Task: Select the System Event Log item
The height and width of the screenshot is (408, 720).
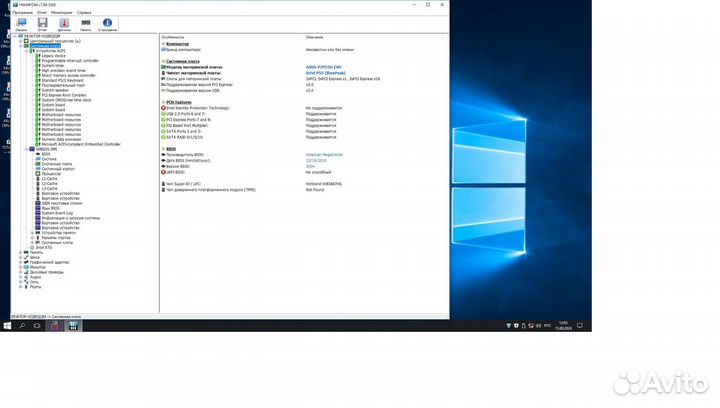Action: (57, 213)
